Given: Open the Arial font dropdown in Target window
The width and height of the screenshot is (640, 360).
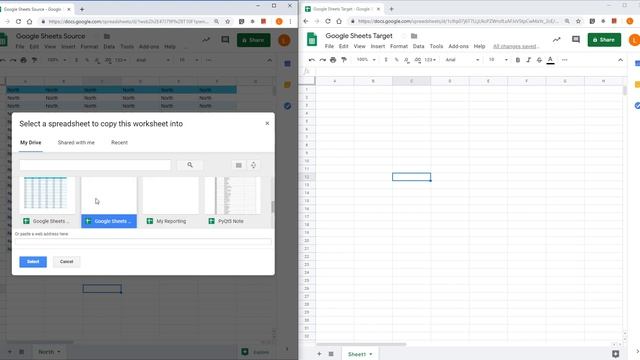Looking at the screenshot, I should [x=462, y=60].
